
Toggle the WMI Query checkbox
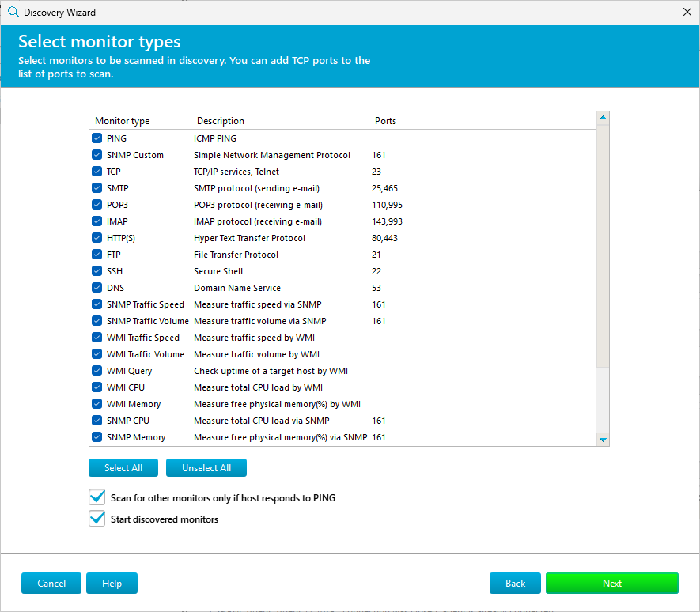click(96, 371)
